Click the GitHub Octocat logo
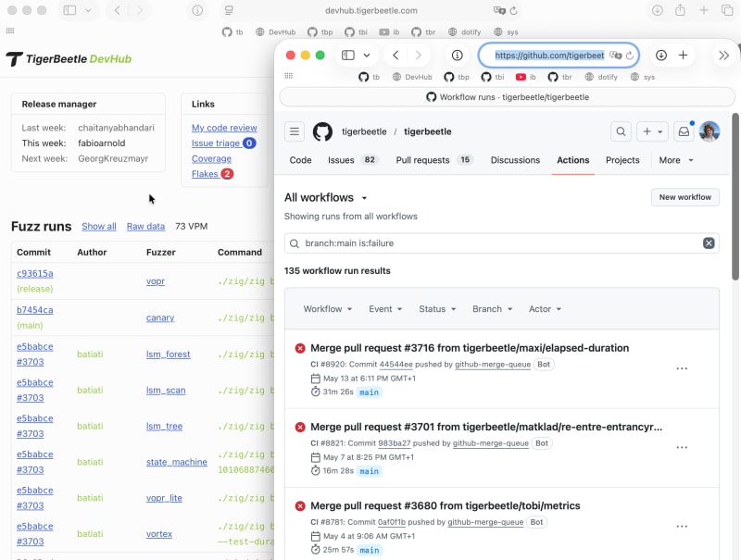The width and height of the screenshot is (741, 560). (x=322, y=131)
